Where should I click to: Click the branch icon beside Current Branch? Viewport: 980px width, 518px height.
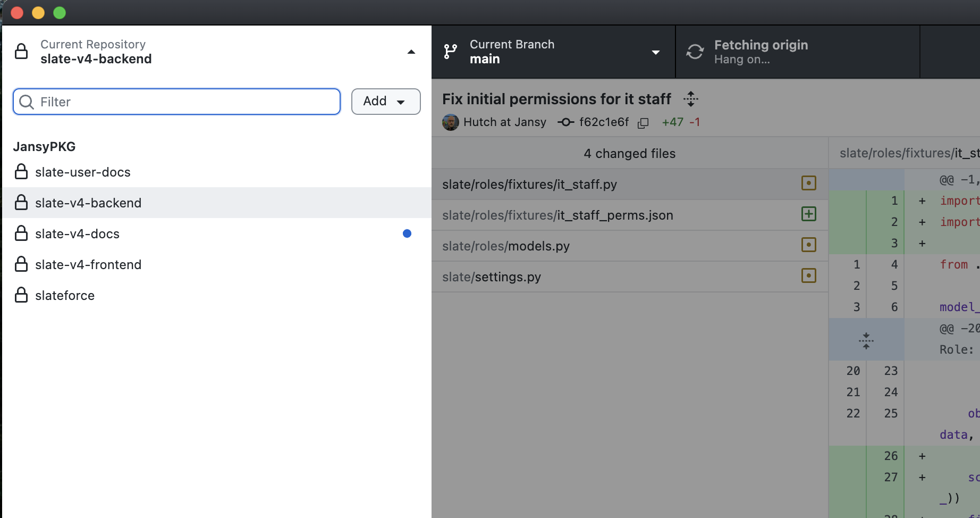(x=450, y=52)
